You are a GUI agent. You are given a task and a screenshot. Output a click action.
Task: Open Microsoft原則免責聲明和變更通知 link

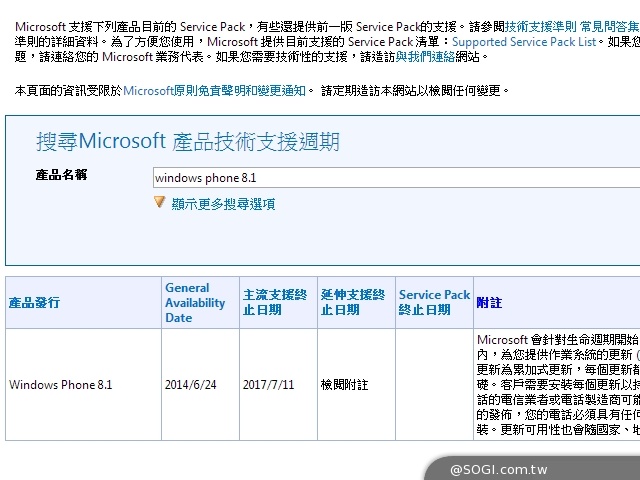click(x=214, y=91)
